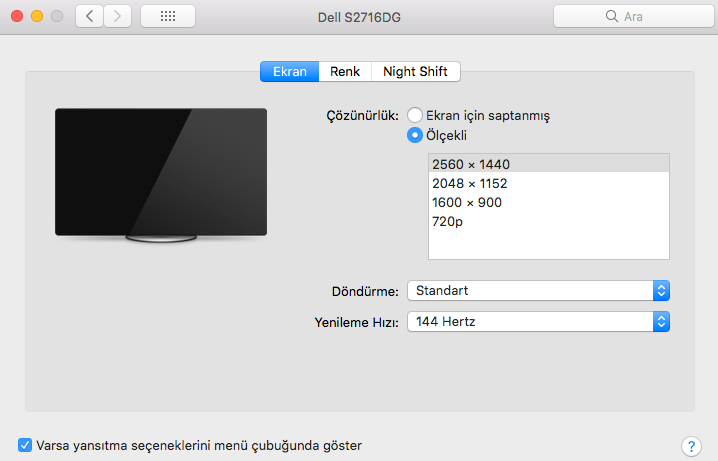
Task: Switch to the Renk tab
Action: click(345, 72)
